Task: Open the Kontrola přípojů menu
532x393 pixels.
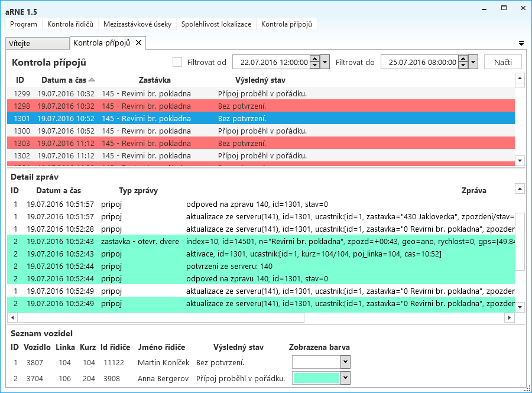Action: point(286,24)
